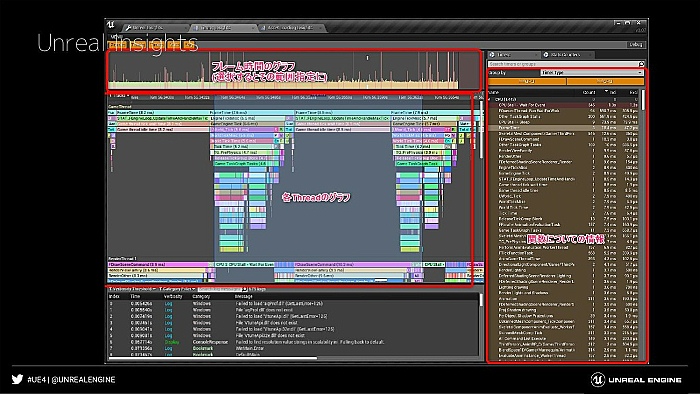Click the Twitter bird icon in footer
The image size is (700, 394).
coord(17,379)
